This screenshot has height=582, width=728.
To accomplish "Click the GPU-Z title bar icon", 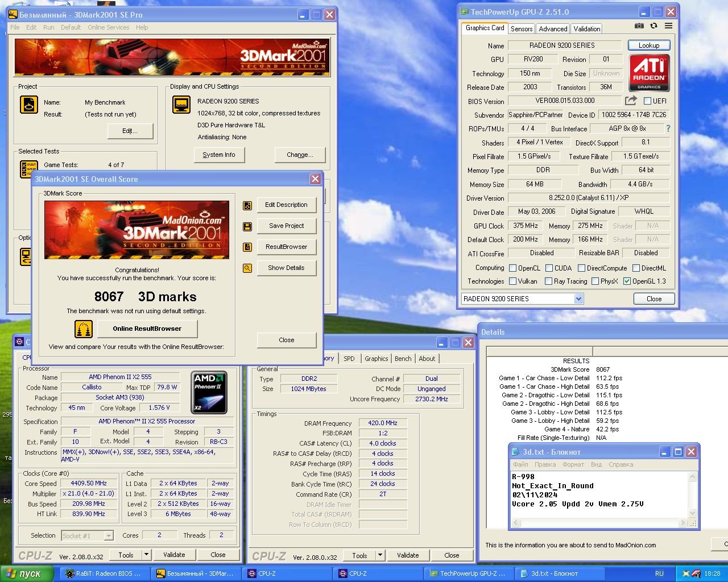I will coord(464,11).
